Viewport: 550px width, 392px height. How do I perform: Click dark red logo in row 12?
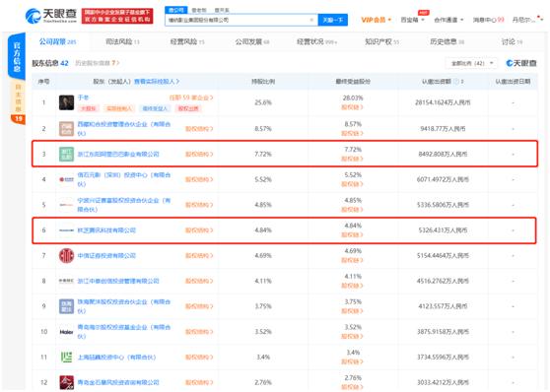(66, 382)
